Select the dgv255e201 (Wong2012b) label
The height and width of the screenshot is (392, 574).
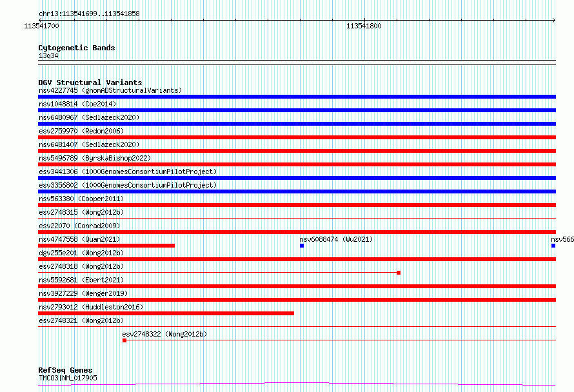point(81,253)
